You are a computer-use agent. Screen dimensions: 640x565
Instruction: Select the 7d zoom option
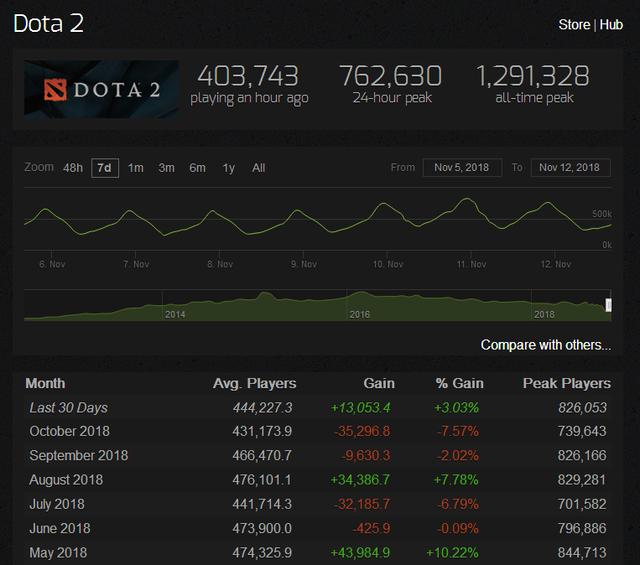[x=105, y=168]
